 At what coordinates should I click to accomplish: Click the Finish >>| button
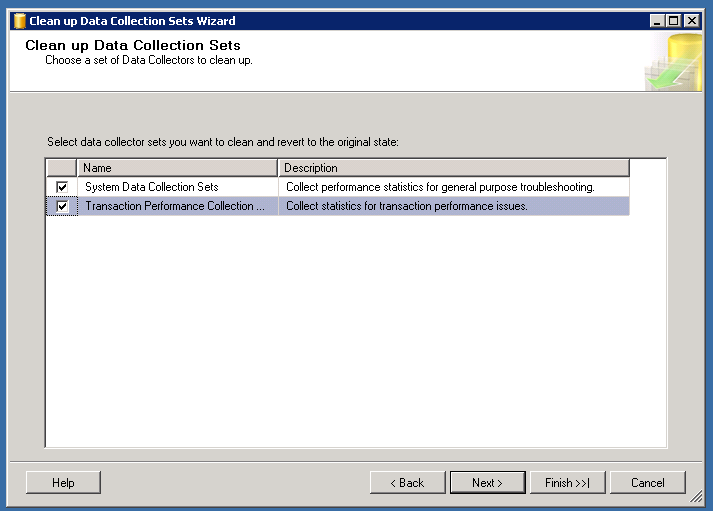tap(567, 483)
